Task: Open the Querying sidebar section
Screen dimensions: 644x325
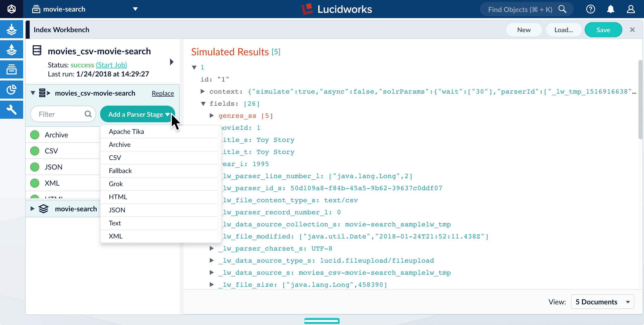Action: point(12,50)
